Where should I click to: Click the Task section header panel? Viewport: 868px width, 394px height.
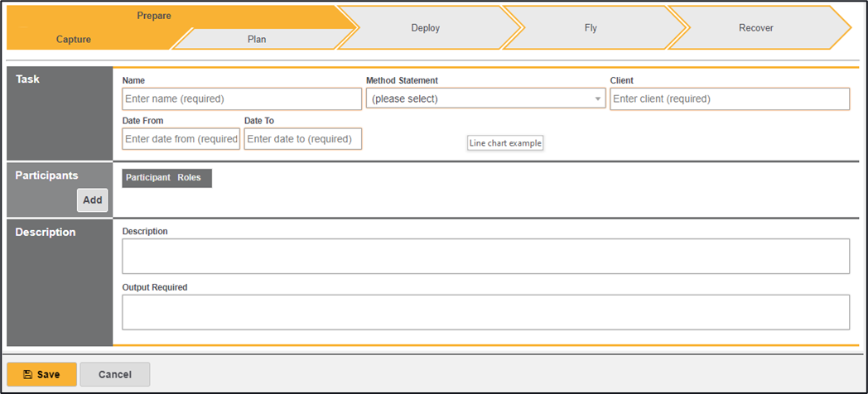click(28, 79)
